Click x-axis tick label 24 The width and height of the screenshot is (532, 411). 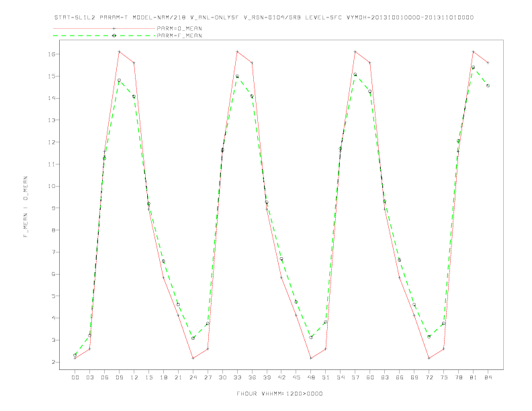(x=193, y=377)
